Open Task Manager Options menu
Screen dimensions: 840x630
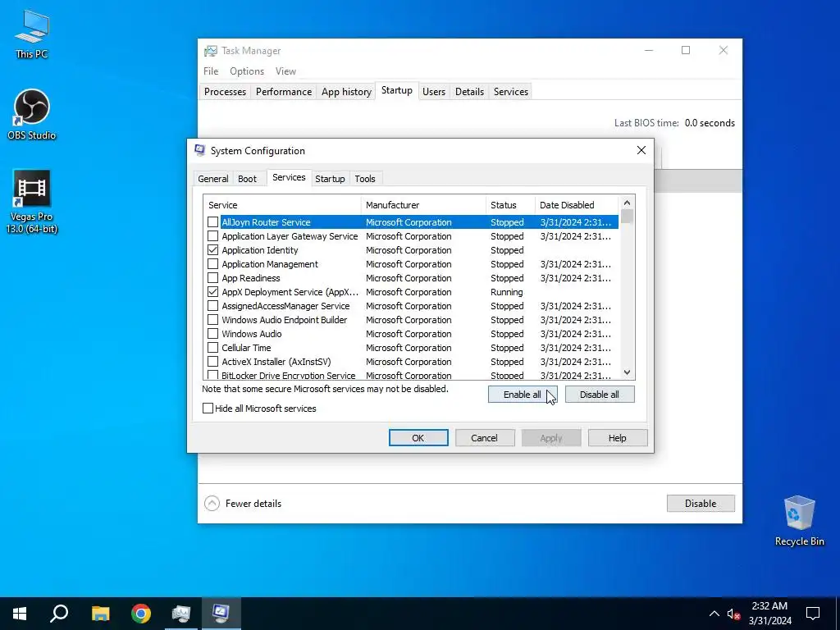tap(247, 71)
